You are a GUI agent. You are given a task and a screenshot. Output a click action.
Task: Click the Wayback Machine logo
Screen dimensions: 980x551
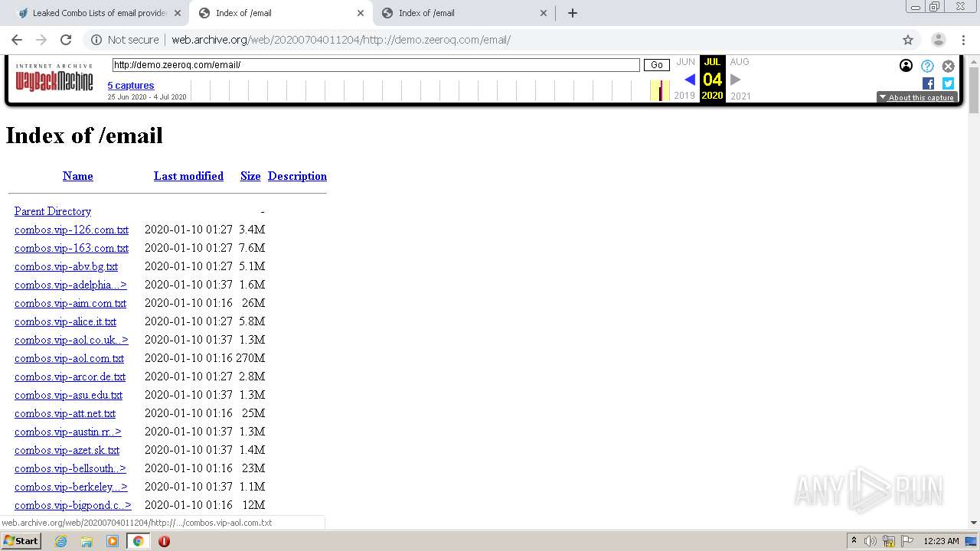click(54, 79)
